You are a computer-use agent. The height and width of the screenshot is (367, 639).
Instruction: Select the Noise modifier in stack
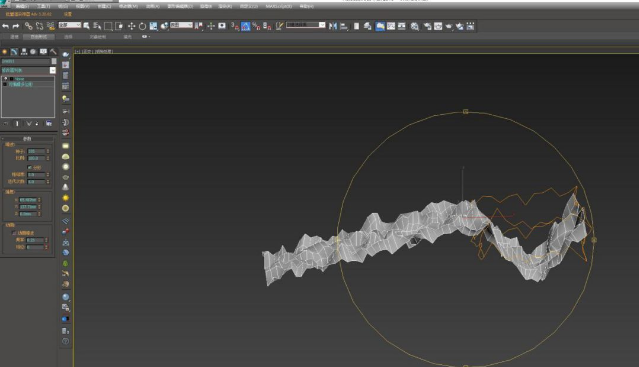[20, 79]
